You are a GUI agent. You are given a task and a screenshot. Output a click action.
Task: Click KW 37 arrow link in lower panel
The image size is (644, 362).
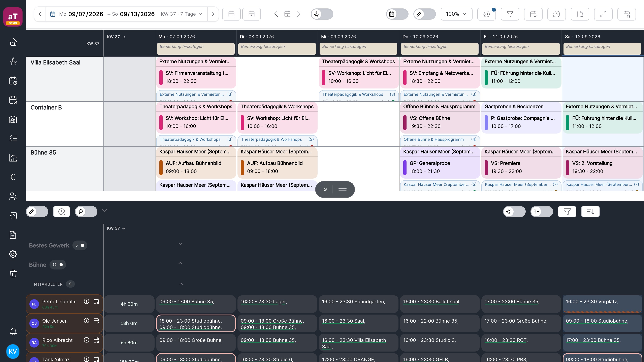point(116,228)
